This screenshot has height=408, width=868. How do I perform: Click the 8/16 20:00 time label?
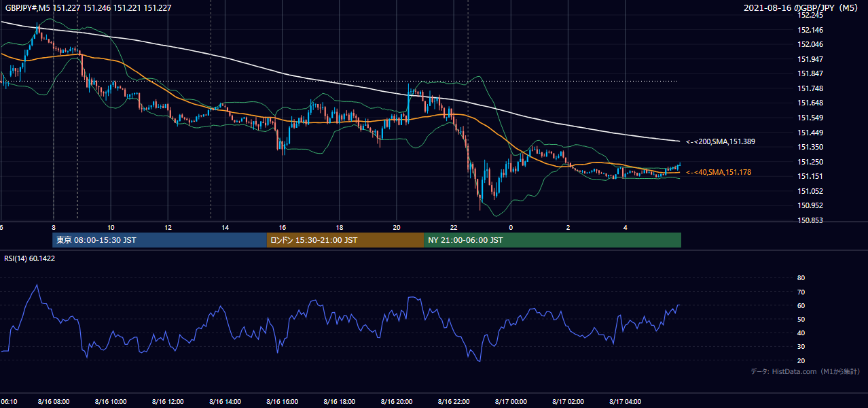click(x=396, y=402)
